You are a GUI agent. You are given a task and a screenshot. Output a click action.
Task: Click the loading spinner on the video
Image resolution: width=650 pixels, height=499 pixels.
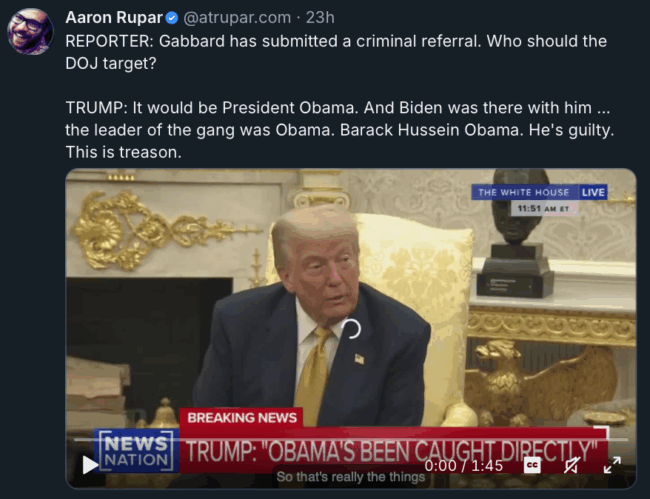click(351, 329)
